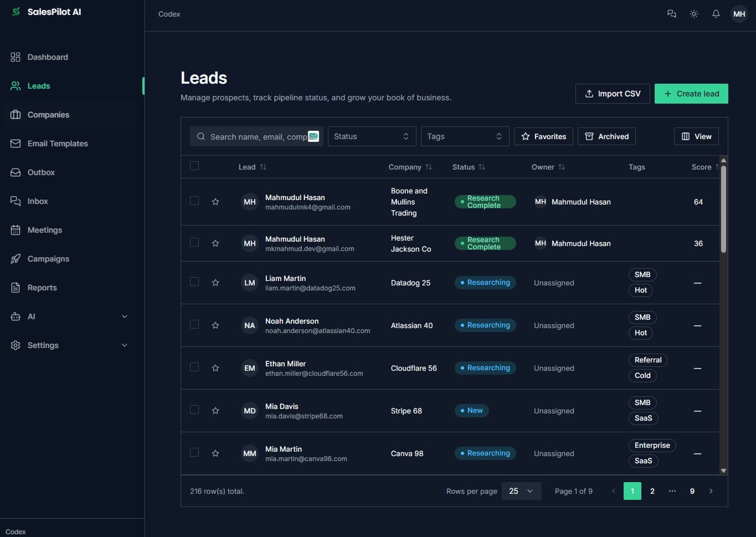
Task: Star the mahmudulmk4@gmail.com lead
Action: tap(215, 202)
